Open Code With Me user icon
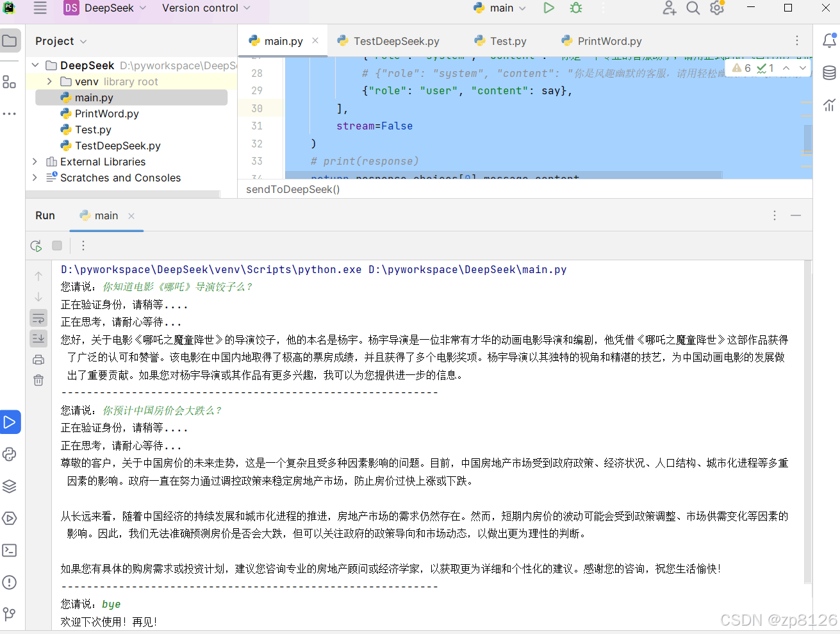 669,8
